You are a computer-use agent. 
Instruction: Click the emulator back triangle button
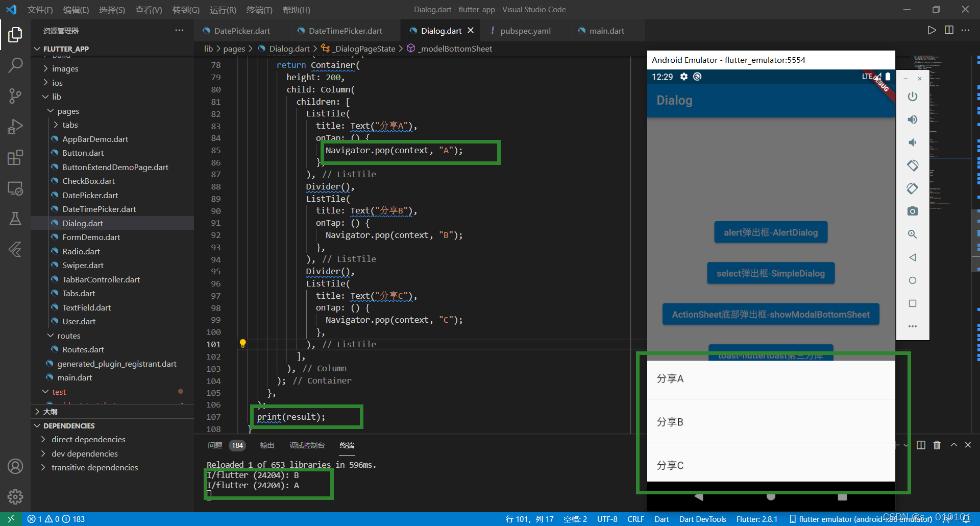(x=913, y=257)
